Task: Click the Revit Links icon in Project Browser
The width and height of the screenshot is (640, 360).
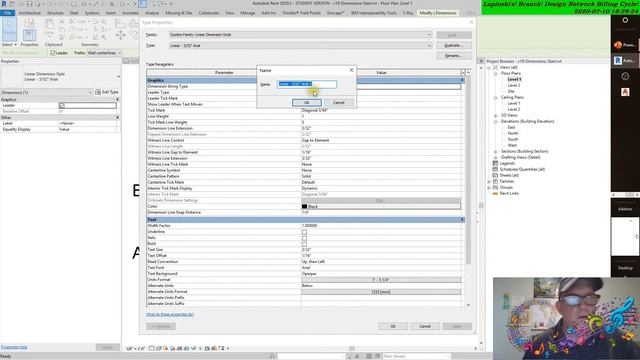Action: click(x=495, y=193)
